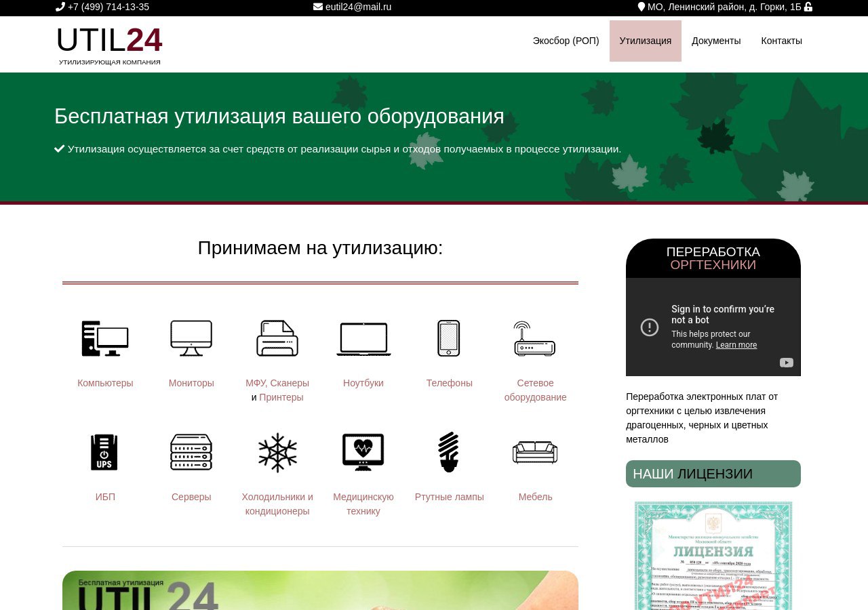This screenshot has height=610, width=868.
Task: Open the Экосбор (РОП) menu item
Action: coord(566,41)
